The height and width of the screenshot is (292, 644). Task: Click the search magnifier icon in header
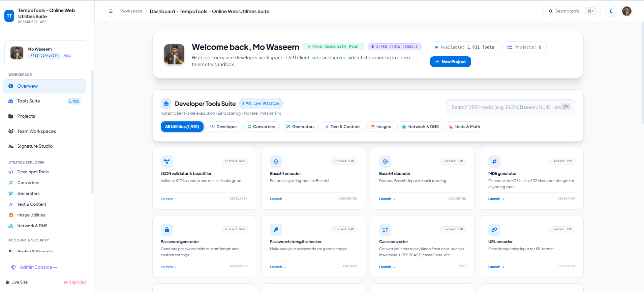pyautogui.click(x=551, y=11)
